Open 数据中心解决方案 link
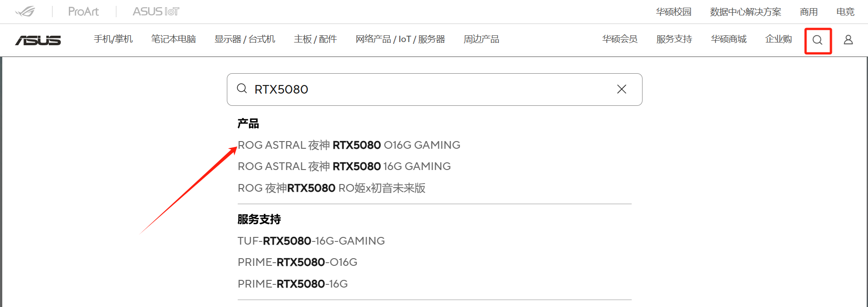 tap(745, 12)
